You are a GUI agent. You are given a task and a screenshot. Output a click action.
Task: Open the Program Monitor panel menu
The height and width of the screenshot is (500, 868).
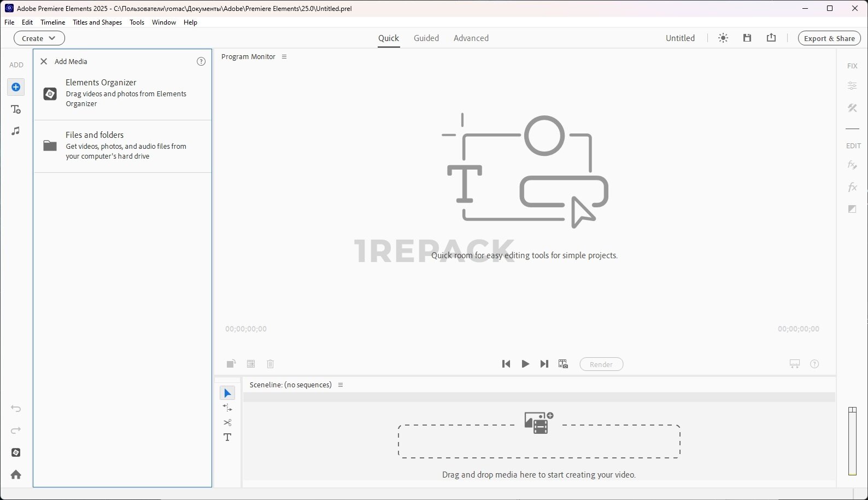pyautogui.click(x=284, y=57)
